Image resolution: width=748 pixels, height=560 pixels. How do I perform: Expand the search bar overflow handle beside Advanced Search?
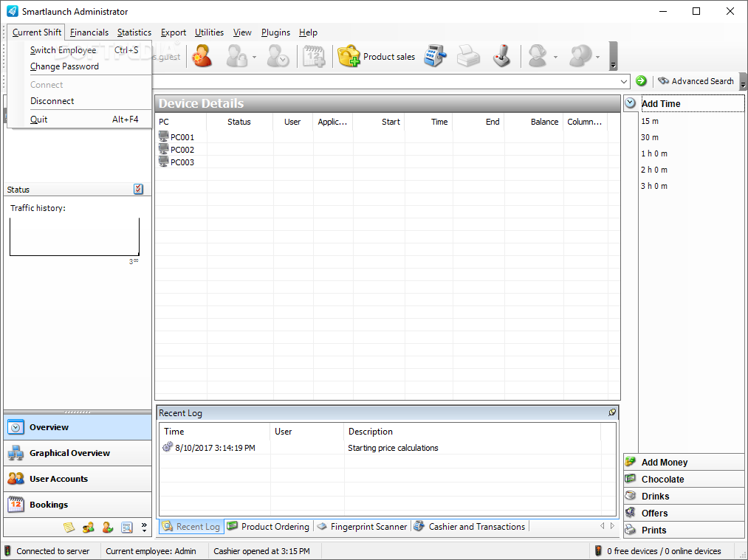(x=744, y=81)
